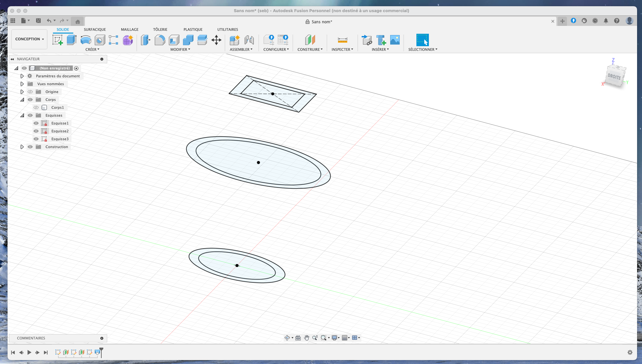Select the Revolve tool icon
This screenshot has height=364, width=642.
[86, 40]
